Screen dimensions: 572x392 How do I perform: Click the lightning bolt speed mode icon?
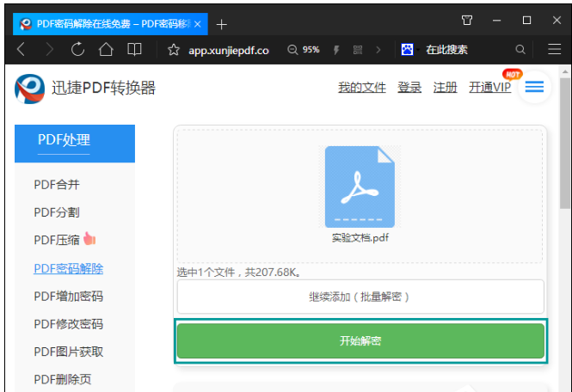pyautogui.click(x=336, y=50)
